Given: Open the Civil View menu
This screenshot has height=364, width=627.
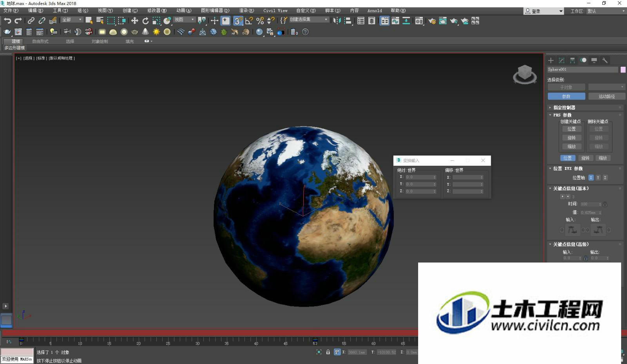Looking at the screenshot, I should [x=275, y=11].
